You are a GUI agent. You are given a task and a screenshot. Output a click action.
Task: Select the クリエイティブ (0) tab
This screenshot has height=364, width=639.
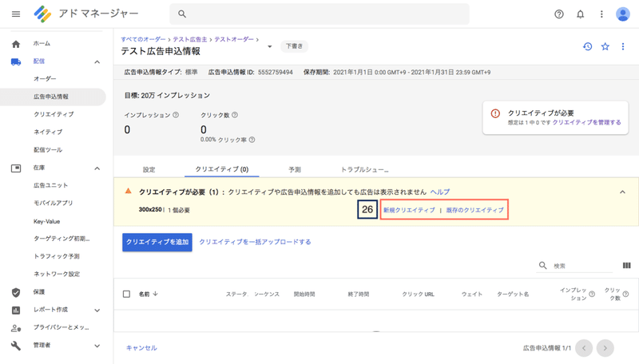[x=222, y=169]
